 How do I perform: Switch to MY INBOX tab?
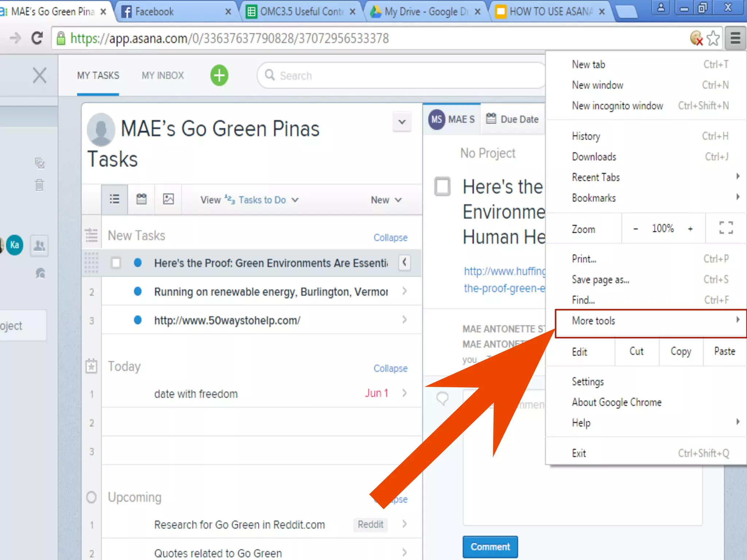point(163,75)
